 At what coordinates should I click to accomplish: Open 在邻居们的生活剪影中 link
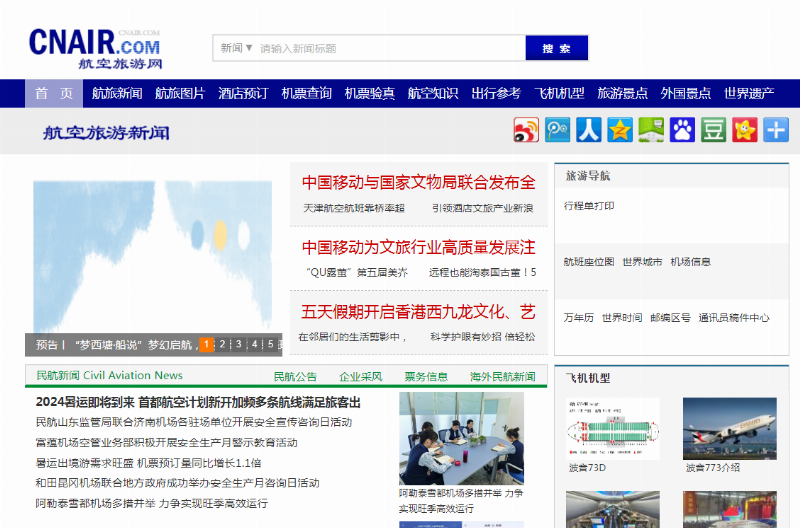353,337
